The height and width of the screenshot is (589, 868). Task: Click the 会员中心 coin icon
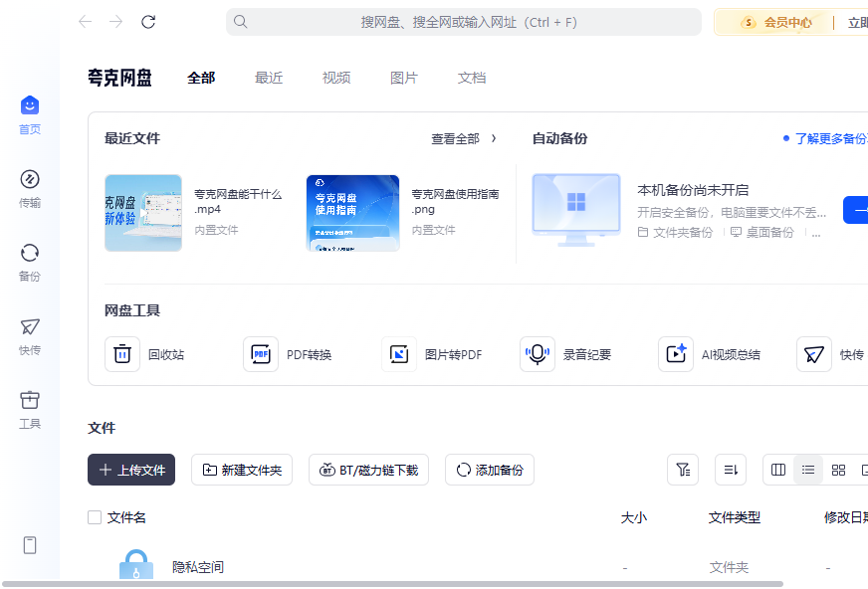[x=749, y=23]
